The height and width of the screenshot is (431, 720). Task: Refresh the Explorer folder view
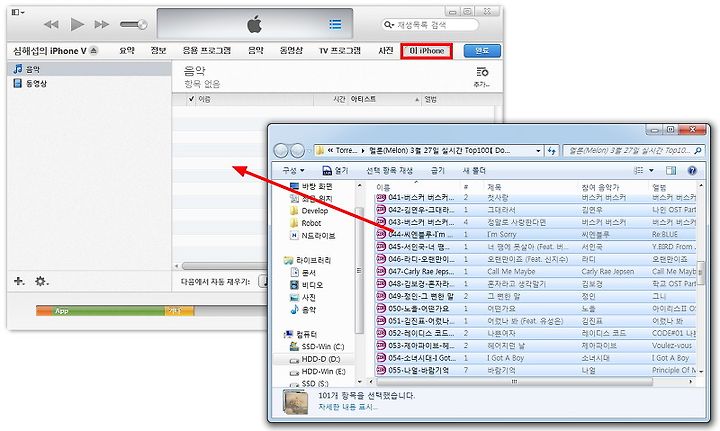551,151
